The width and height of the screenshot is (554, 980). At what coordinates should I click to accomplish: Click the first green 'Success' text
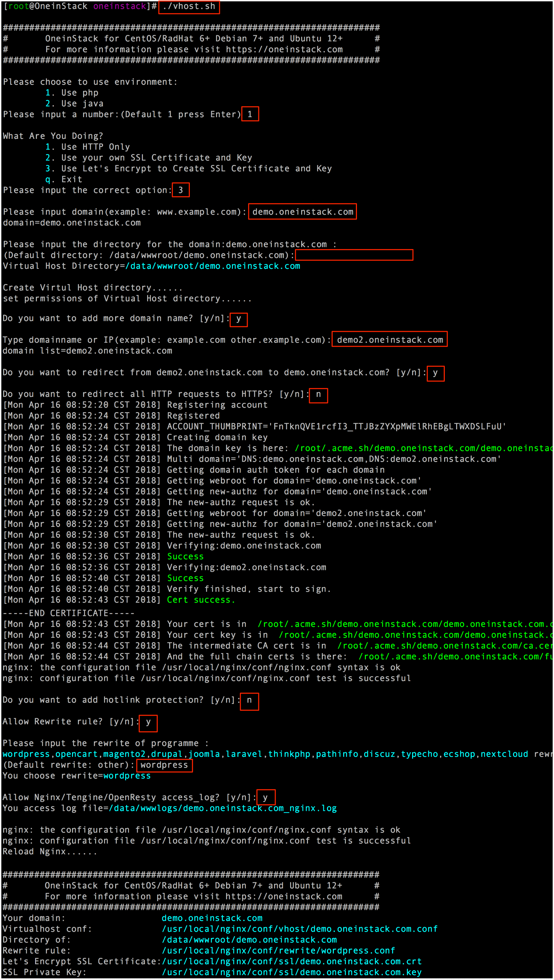click(x=186, y=557)
